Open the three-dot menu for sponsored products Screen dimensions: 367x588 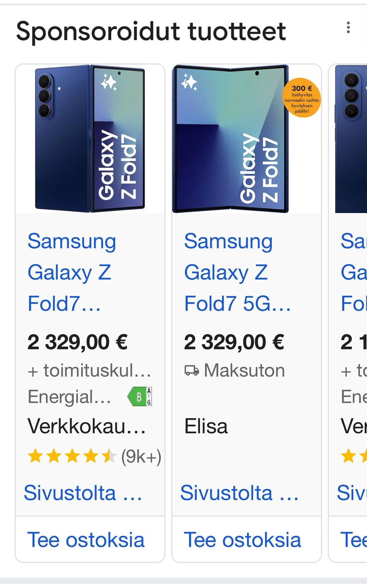pyautogui.click(x=348, y=27)
